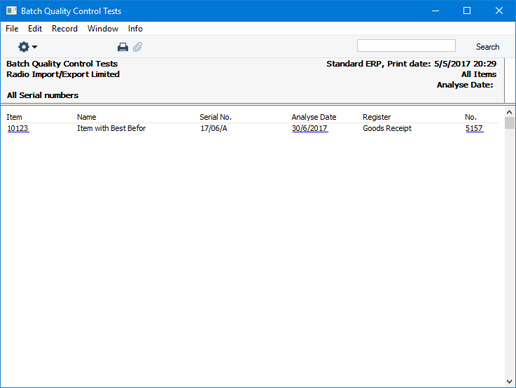Image resolution: width=516 pixels, height=388 pixels.
Task: Click the printer icon to print report
Action: 123,47
